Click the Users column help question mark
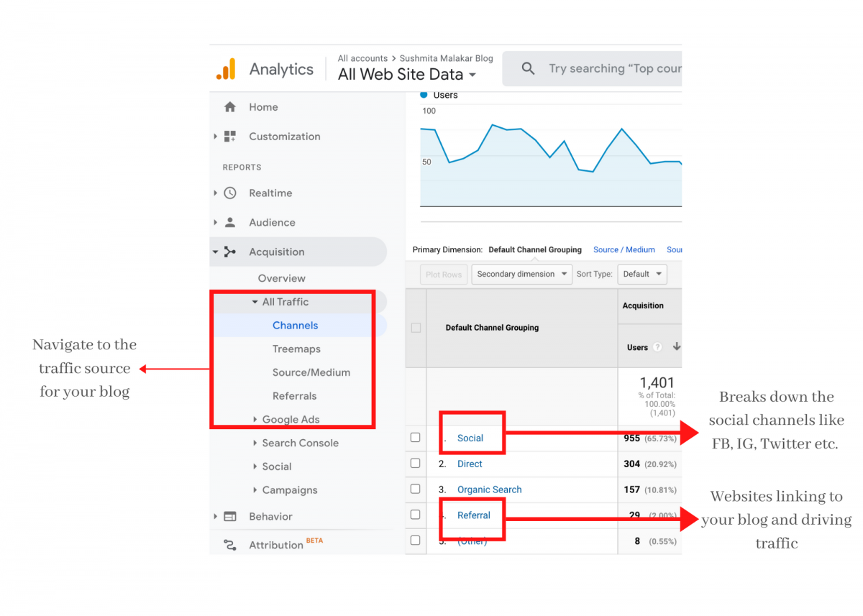 [x=657, y=347]
